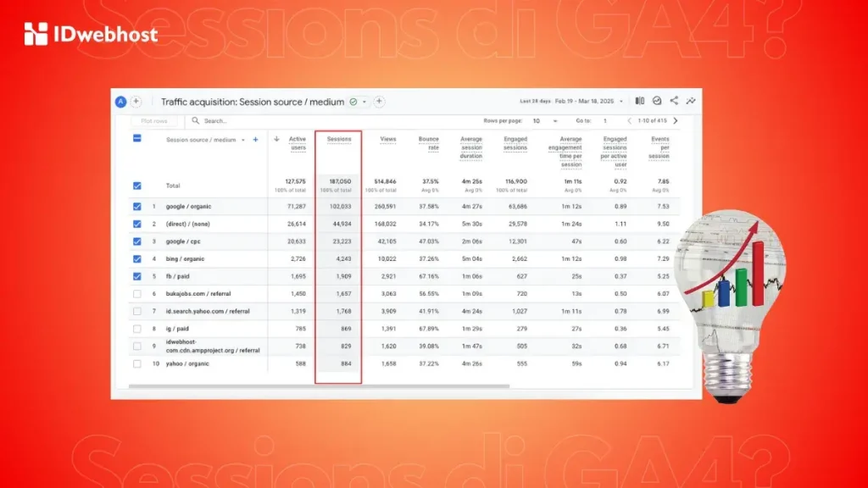
Task: Click the IDwebhost logo
Action: click(91, 34)
